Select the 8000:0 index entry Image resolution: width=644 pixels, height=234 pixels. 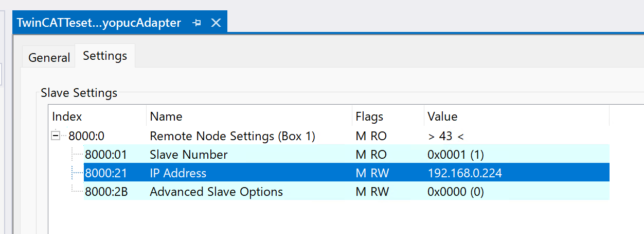pos(86,137)
